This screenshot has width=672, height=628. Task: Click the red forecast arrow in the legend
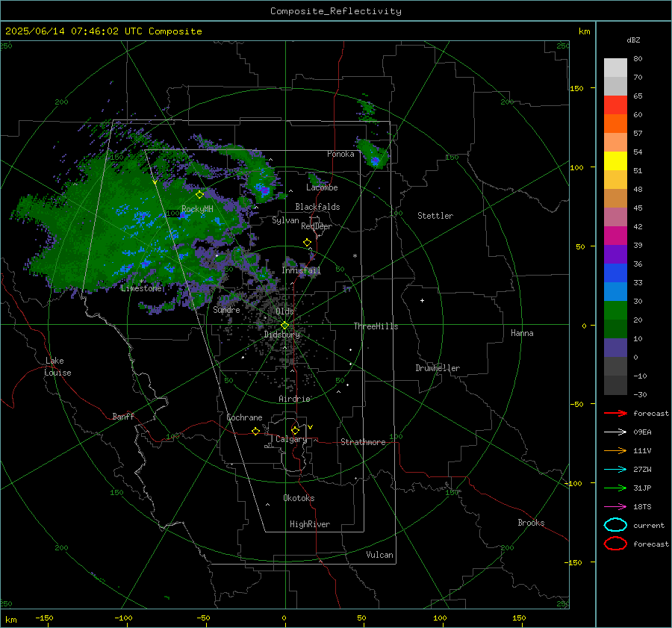(x=615, y=413)
